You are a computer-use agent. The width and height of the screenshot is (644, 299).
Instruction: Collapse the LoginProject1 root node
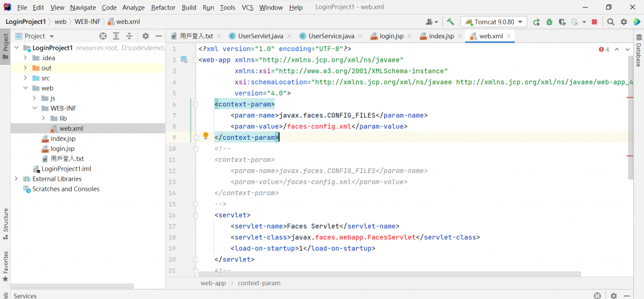[x=16, y=48]
